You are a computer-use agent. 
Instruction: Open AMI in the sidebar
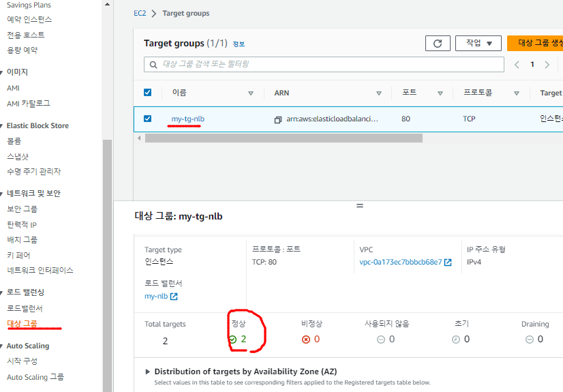point(13,89)
